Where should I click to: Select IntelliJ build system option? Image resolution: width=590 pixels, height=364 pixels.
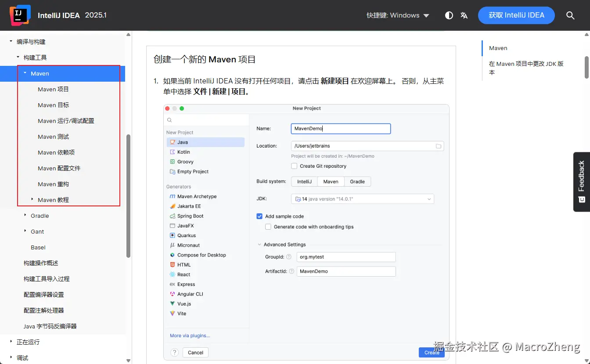tap(304, 181)
